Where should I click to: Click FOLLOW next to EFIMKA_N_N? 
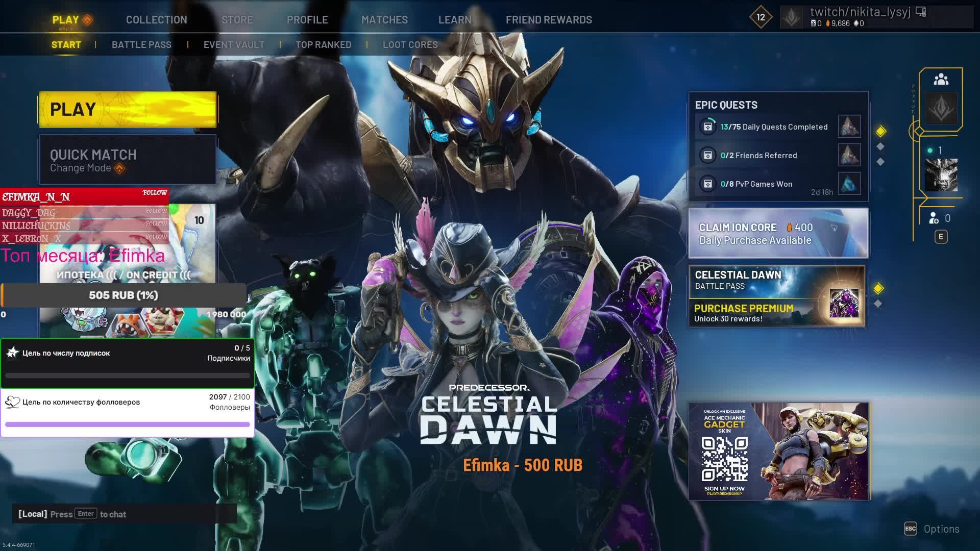point(155,193)
